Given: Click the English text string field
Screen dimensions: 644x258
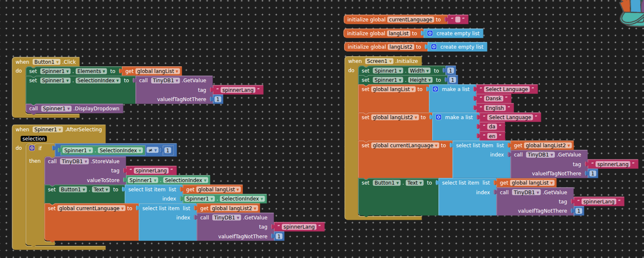Looking at the screenshot, I should pos(495,108).
